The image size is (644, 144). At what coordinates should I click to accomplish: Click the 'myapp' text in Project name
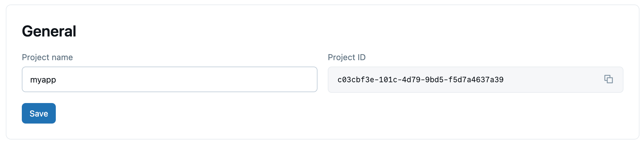[43, 80]
